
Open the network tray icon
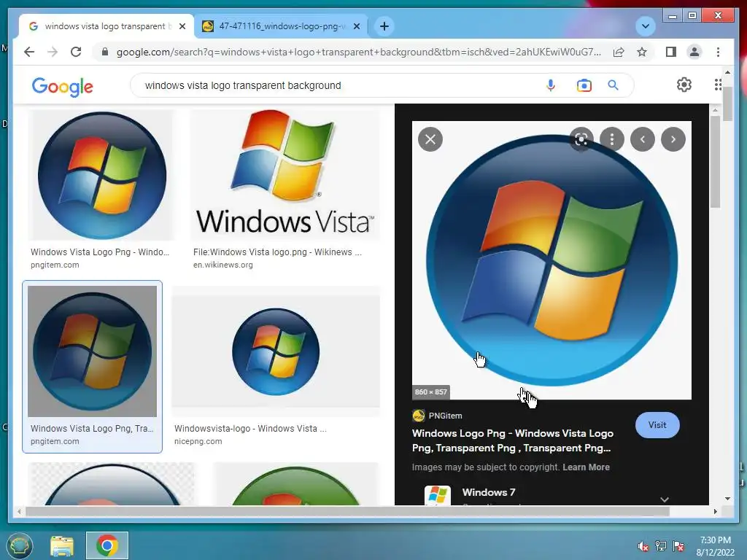tap(661, 546)
